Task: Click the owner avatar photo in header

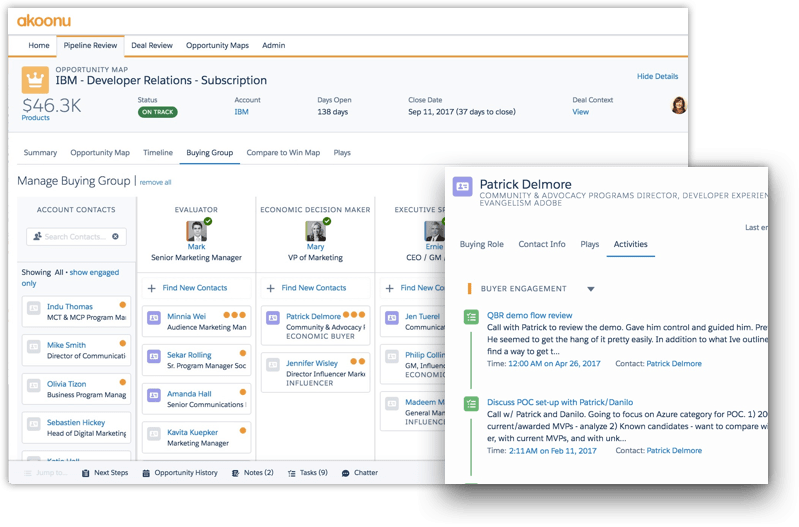Action: click(x=679, y=105)
